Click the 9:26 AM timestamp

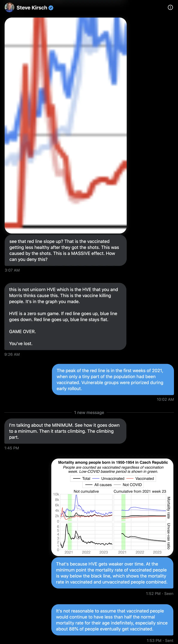(x=12, y=354)
